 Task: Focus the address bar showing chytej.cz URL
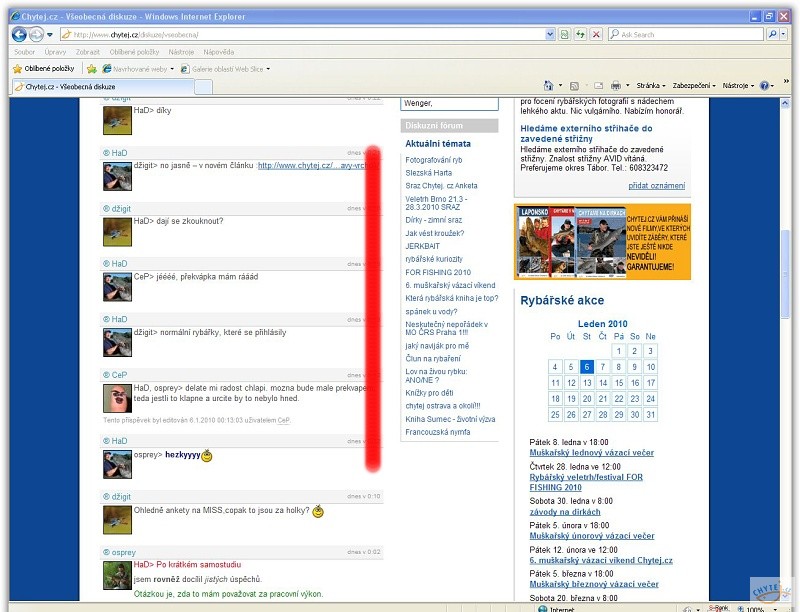(303, 35)
